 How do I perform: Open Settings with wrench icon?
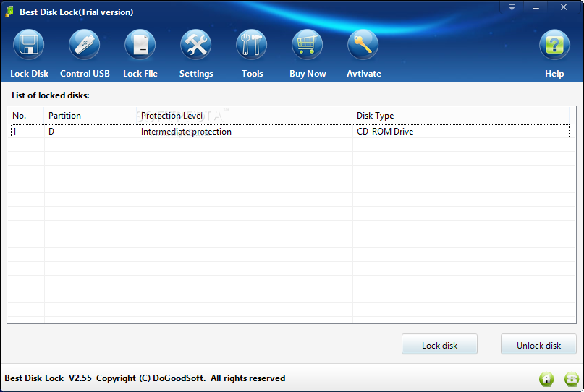[x=196, y=45]
